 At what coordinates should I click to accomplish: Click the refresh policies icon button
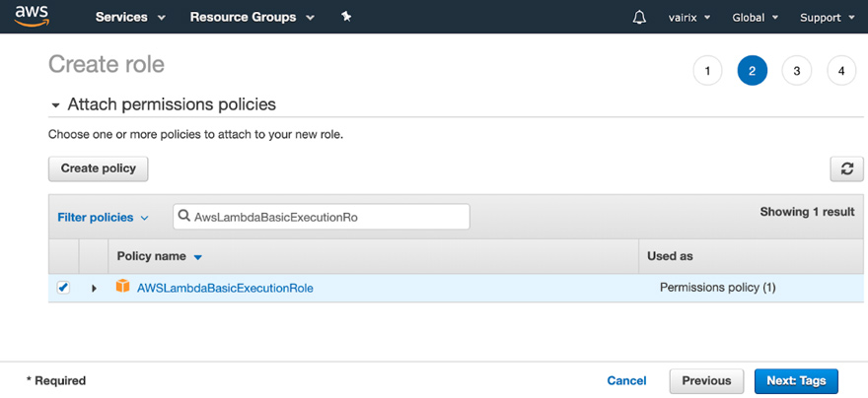(x=847, y=169)
